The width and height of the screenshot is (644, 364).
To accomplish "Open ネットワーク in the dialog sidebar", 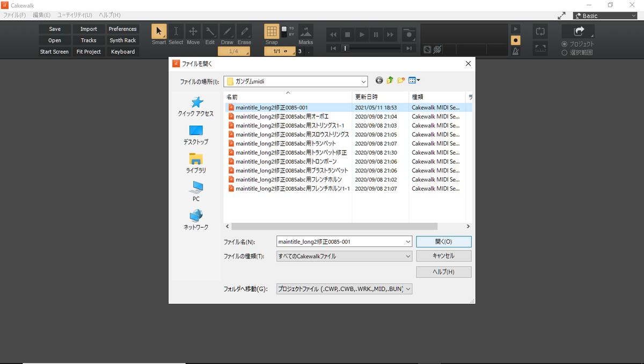I will pos(196,220).
